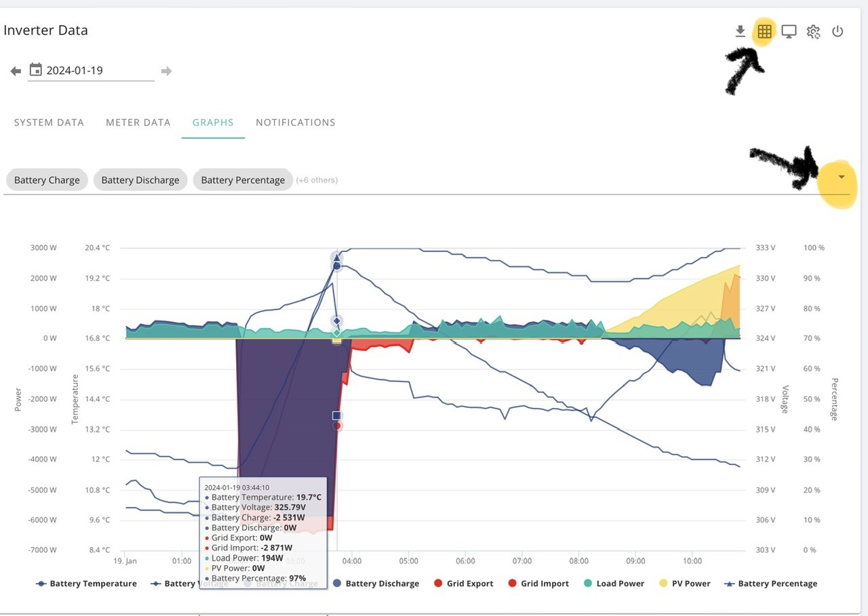Go to next day with right arrow
This screenshot has height=616, width=868.
(x=166, y=70)
